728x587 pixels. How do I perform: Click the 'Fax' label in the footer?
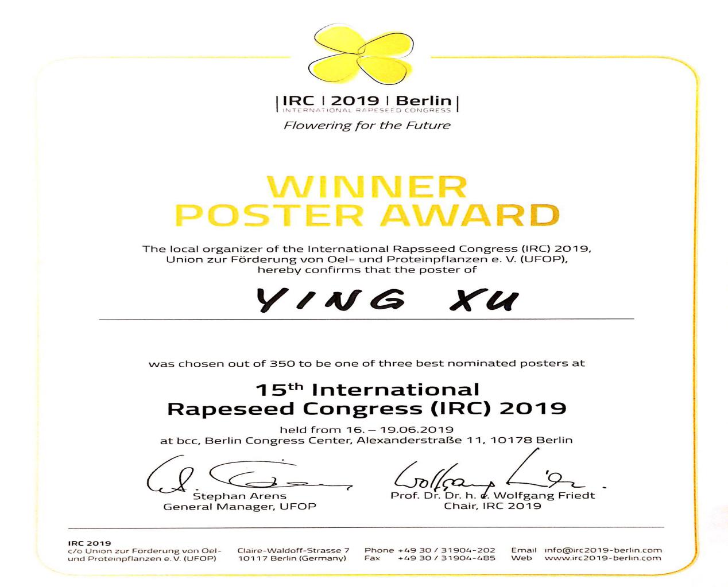[372, 558]
